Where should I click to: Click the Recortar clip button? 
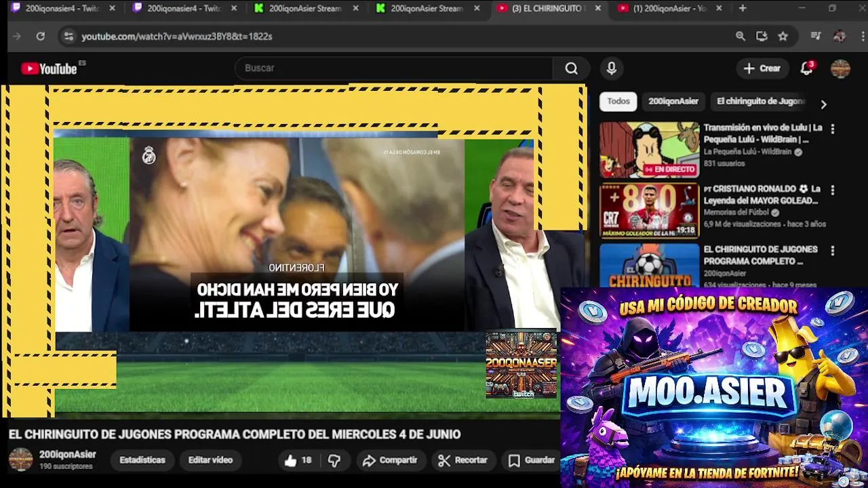tap(463, 460)
